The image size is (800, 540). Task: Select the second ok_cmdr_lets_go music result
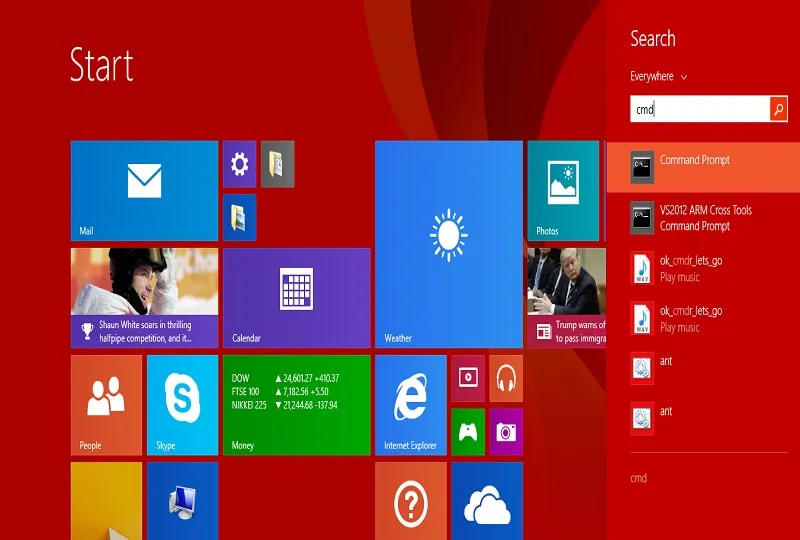tap(703, 318)
